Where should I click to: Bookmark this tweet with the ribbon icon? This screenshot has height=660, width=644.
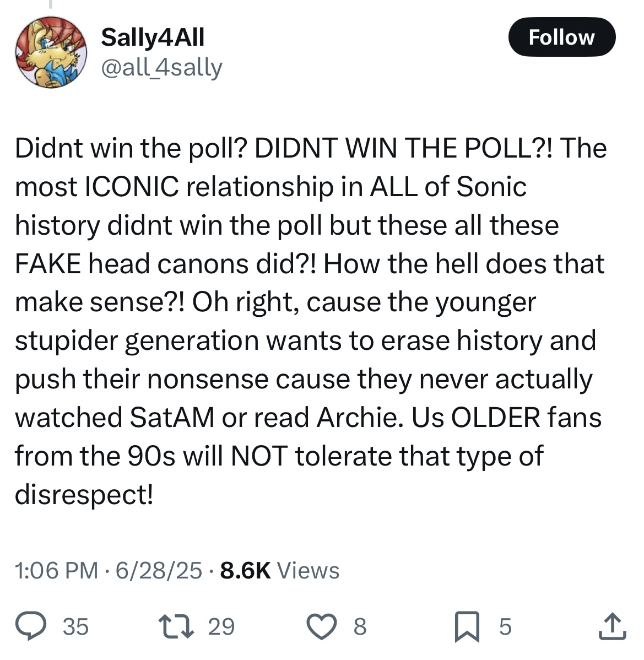[467, 626]
